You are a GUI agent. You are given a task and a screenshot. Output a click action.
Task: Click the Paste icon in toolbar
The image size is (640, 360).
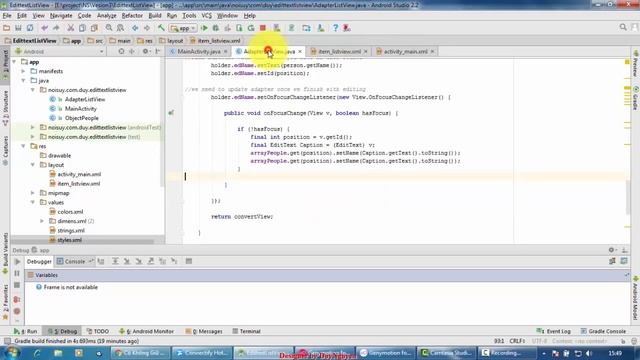click(94, 28)
